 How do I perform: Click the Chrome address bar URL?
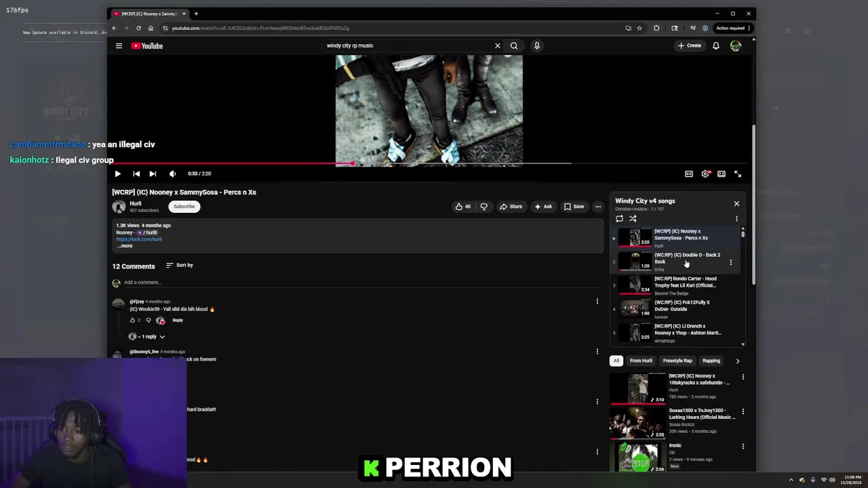(x=260, y=28)
